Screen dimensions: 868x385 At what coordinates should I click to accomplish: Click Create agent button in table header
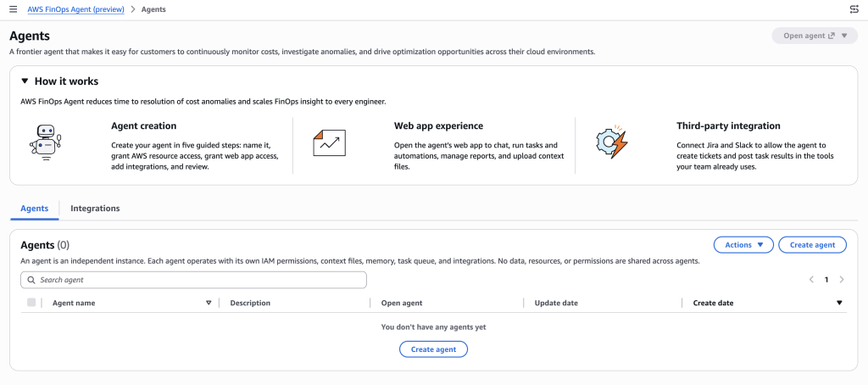point(812,245)
